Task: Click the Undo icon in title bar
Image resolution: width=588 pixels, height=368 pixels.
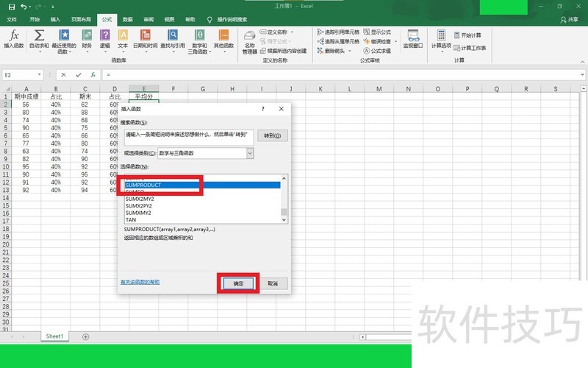Action: [24, 7]
